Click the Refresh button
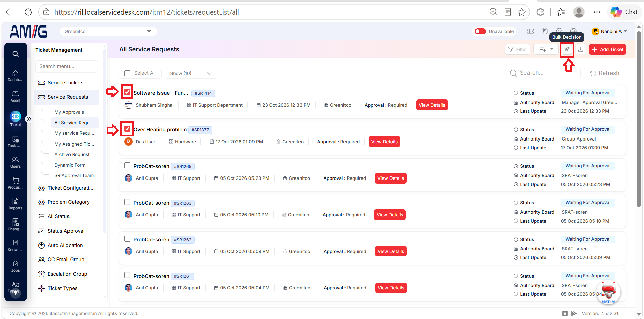Image resolution: width=644 pixels, height=319 pixels. pyautogui.click(x=605, y=73)
